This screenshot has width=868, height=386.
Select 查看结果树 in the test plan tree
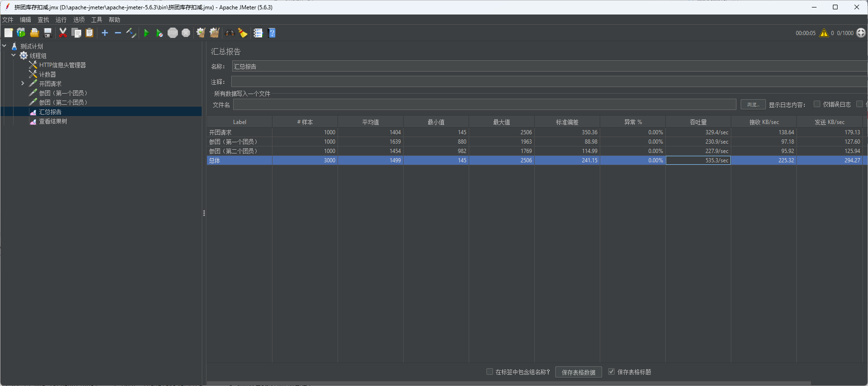[x=53, y=122]
